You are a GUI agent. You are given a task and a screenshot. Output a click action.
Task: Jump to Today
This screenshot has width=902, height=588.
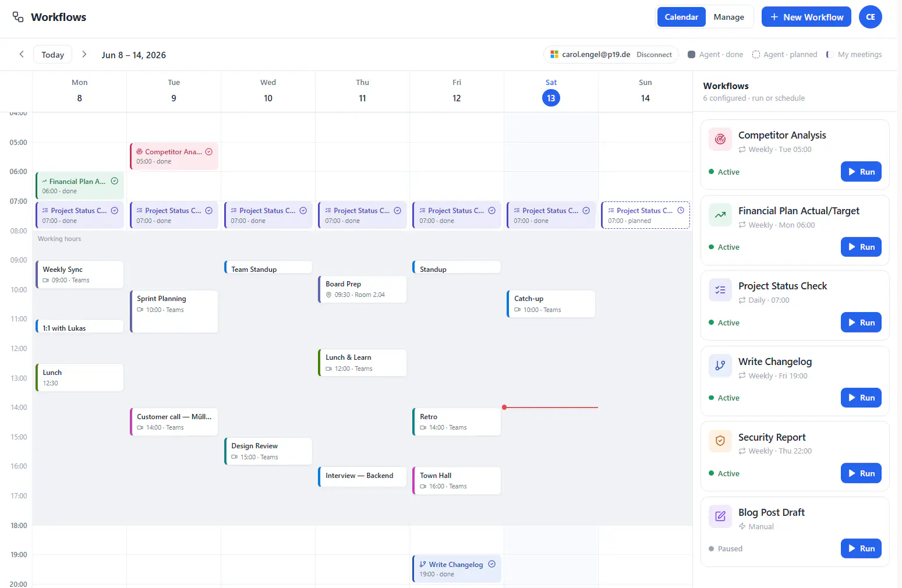[x=52, y=54]
